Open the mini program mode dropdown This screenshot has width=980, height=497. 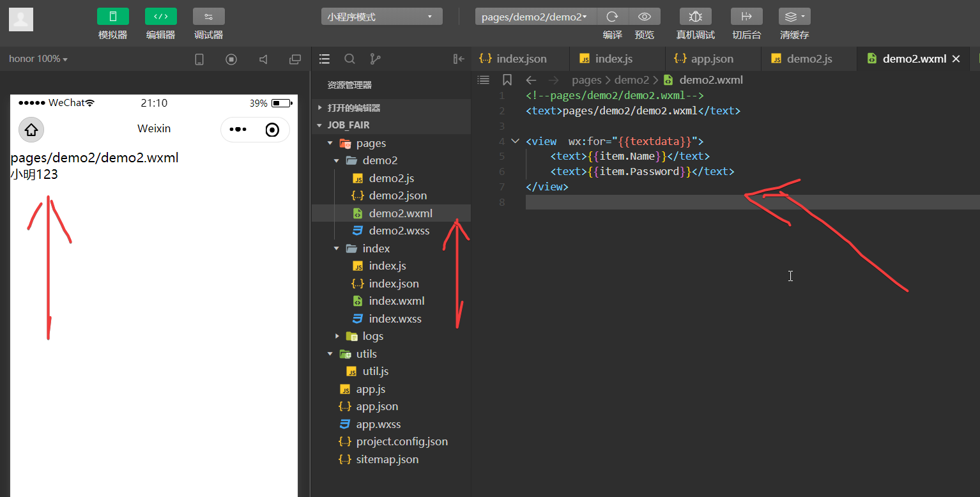tap(382, 17)
